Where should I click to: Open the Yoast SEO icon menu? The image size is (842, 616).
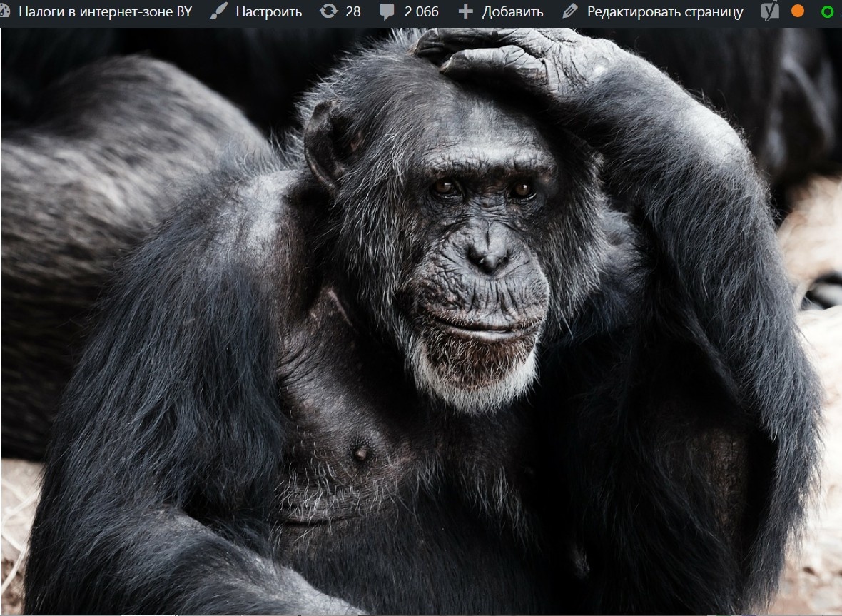pyautogui.click(x=770, y=11)
